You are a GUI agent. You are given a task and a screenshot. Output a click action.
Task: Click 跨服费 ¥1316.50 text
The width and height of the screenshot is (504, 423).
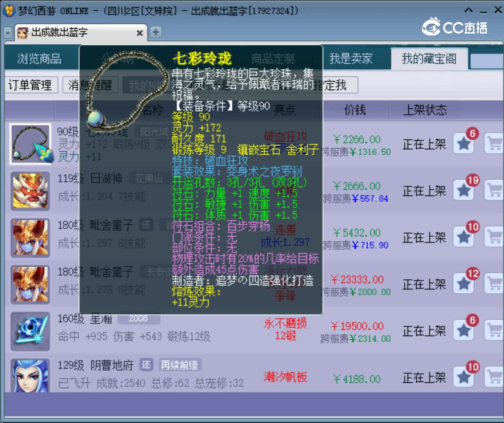(x=356, y=152)
